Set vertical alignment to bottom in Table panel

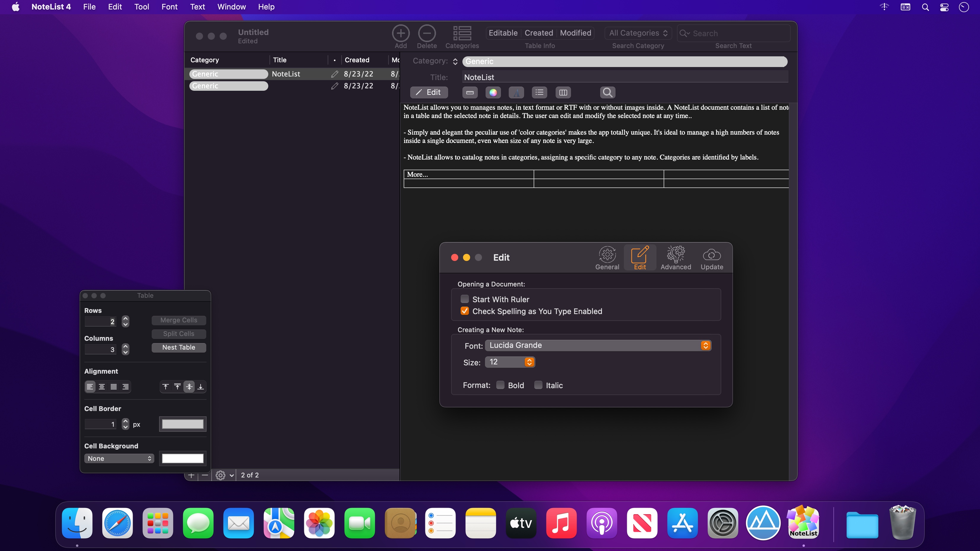click(x=201, y=387)
